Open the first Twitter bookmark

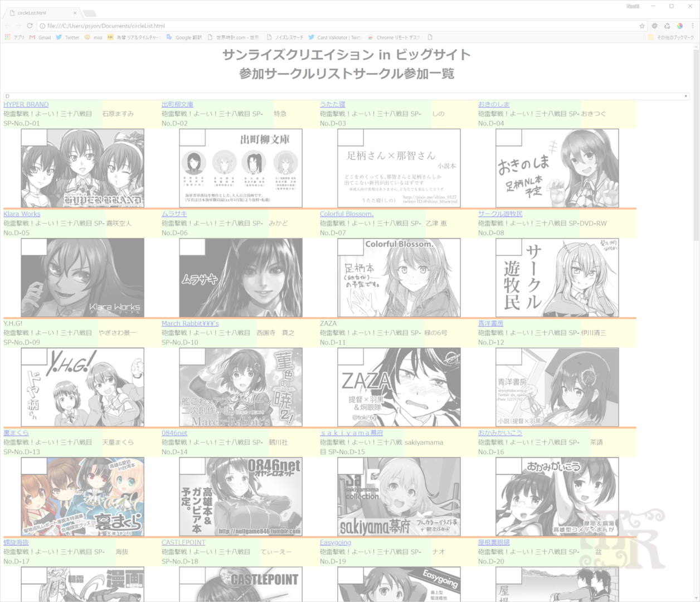67,37
